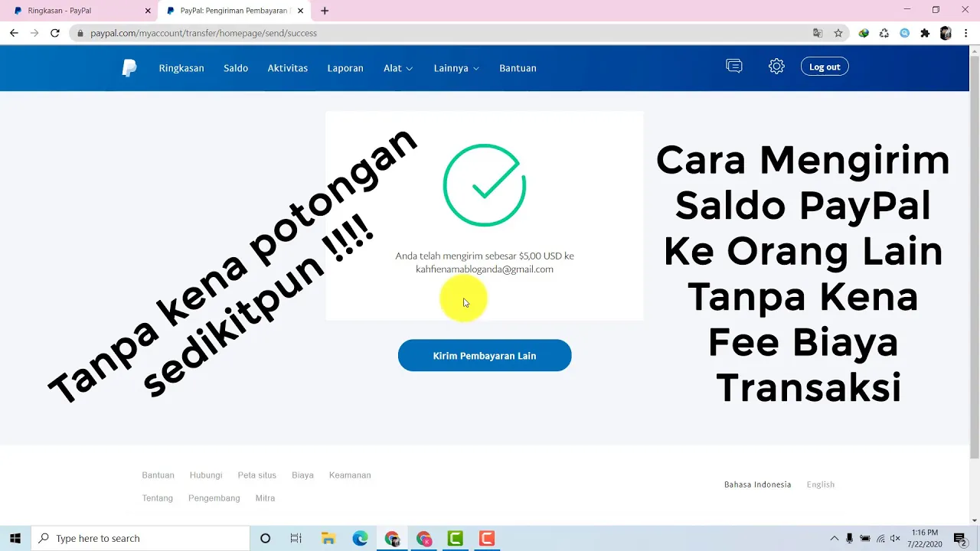Image resolution: width=980 pixels, height=551 pixels.
Task: Click the Internet Download Manager extension icon
Action: pos(864,33)
